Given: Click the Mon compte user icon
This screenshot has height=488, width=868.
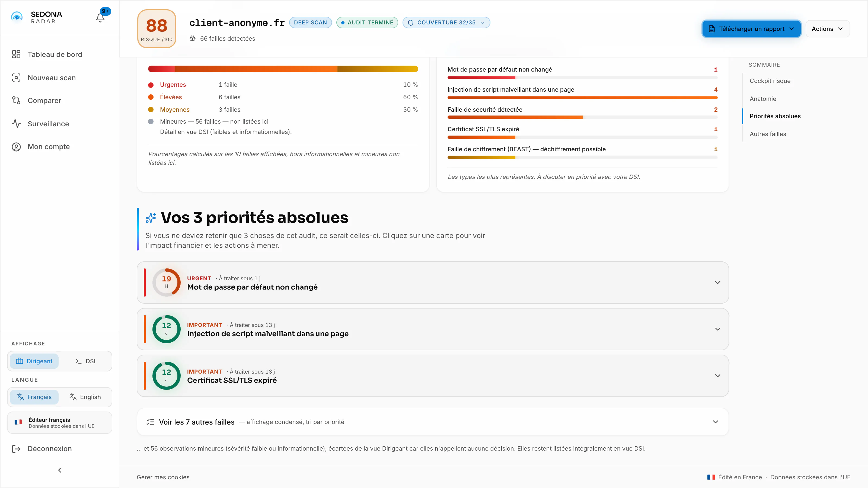Looking at the screenshot, I should point(16,147).
